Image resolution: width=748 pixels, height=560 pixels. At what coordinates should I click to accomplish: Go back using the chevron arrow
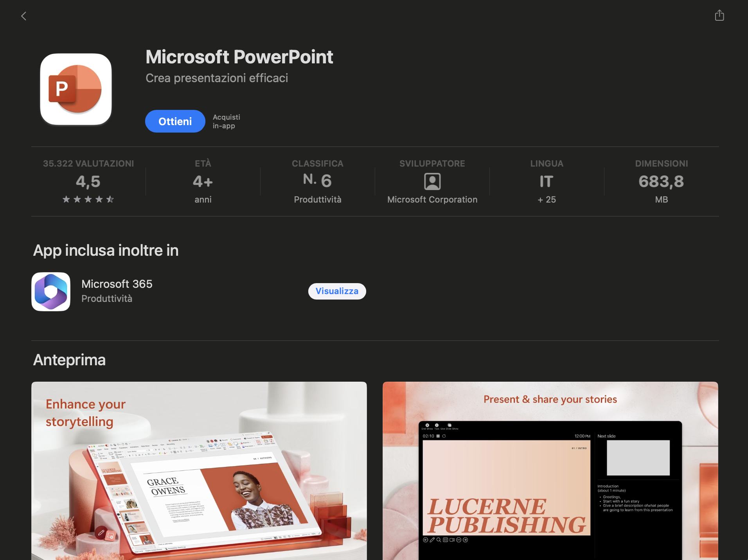[23, 16]
